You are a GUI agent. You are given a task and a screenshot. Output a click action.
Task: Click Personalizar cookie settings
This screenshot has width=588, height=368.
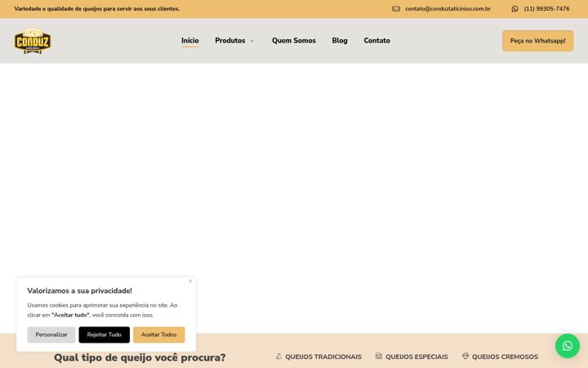(51, 334)
